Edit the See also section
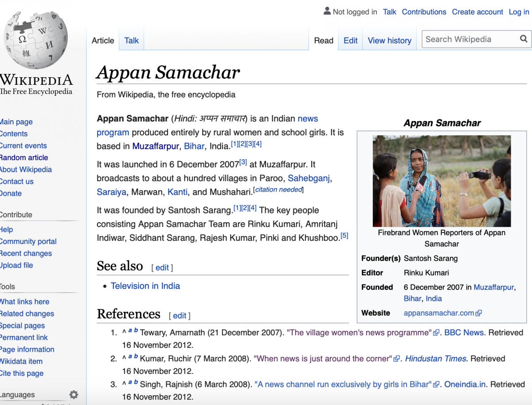Image resolution: width=532 pixels, height=405 pixels. [162, 267]
